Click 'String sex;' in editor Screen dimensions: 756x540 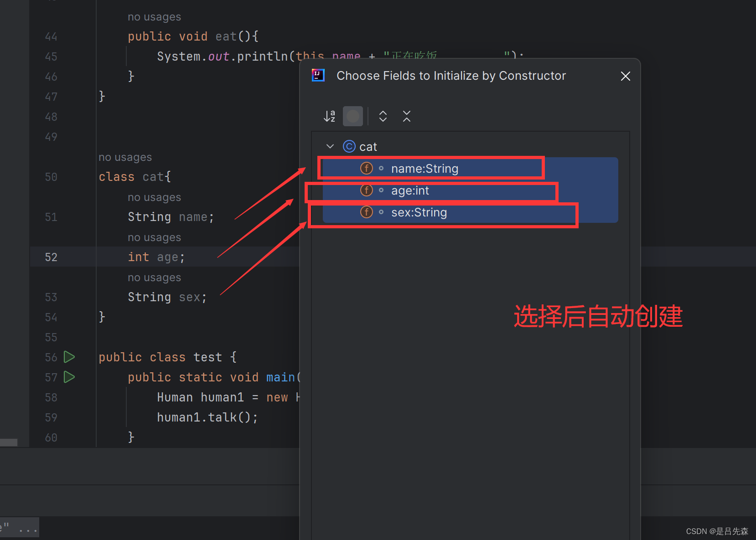coord(167,297)
